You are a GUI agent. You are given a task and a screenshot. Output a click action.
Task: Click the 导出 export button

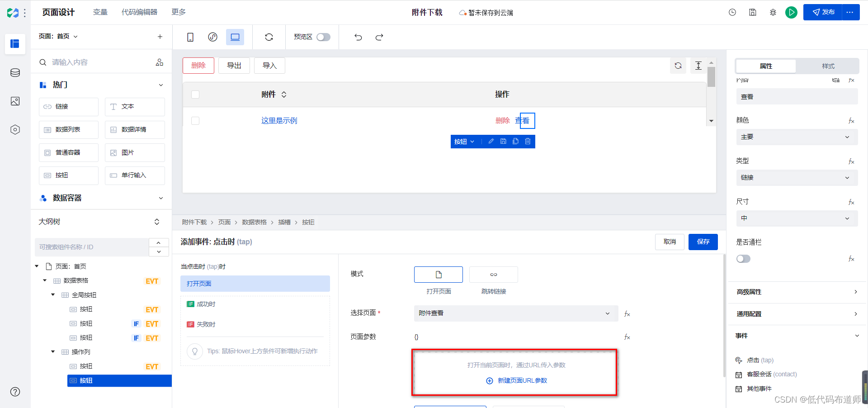(x=234, y=66)
